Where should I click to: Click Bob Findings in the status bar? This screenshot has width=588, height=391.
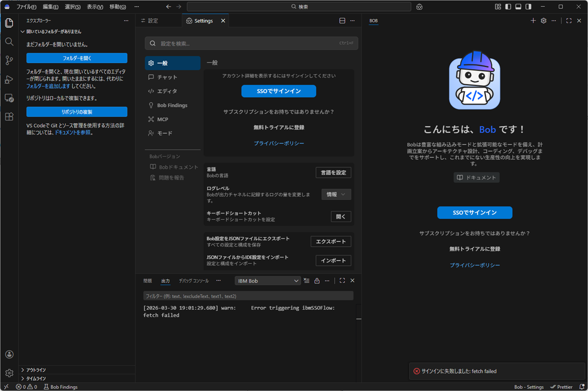[x=61, y=387]
